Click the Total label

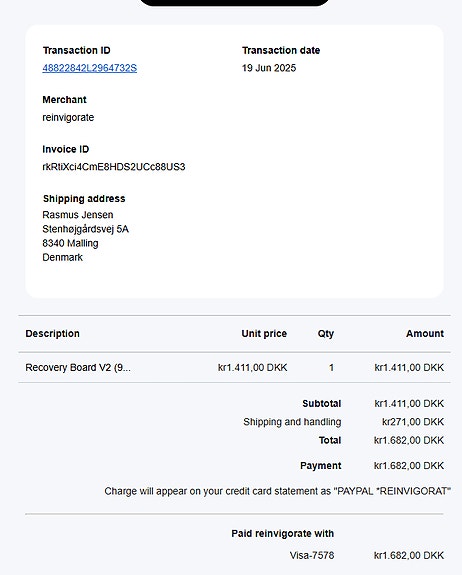coord(330,440)
